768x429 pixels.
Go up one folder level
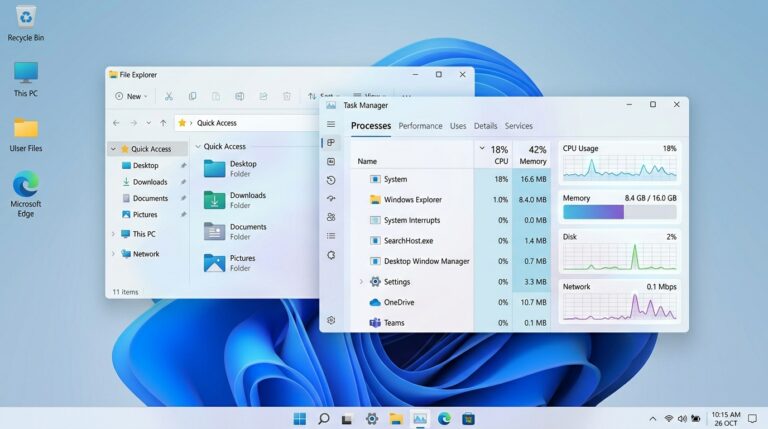[x=163, y=123]
